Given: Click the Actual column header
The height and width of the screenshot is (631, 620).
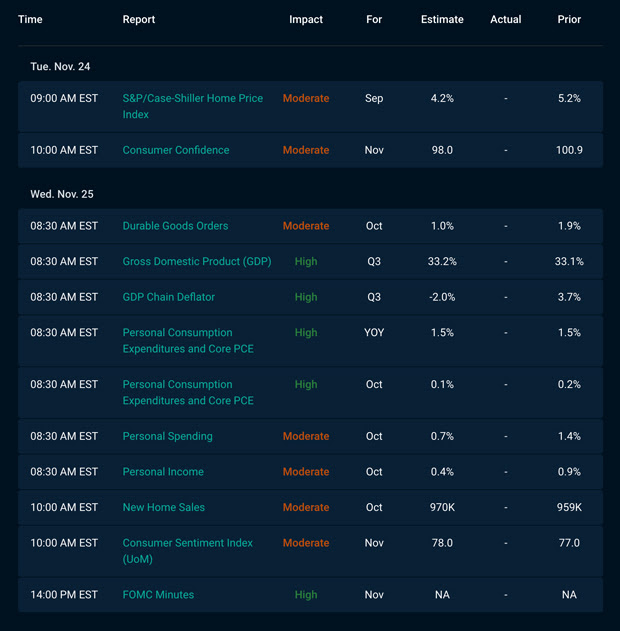Looking at the screenshot, I should tap(505, 20).
